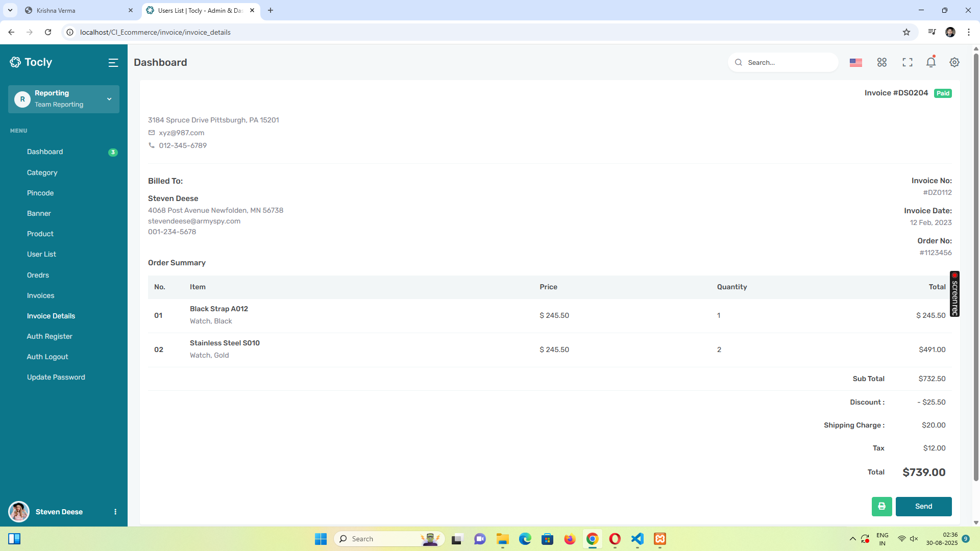980x551 pixels.
Task: View site information icon in address bar
Action: (x=70, y=32)
